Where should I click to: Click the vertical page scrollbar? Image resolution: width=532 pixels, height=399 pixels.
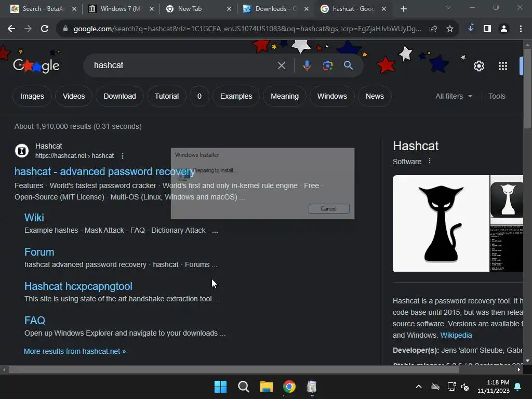527,89
